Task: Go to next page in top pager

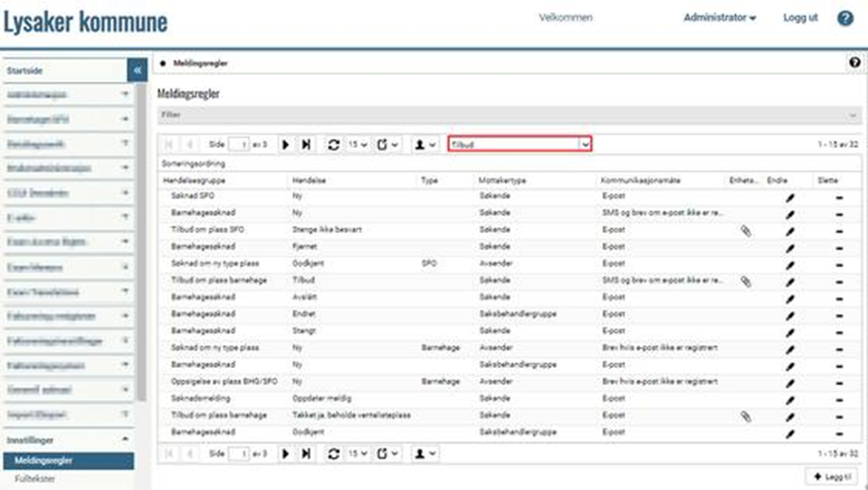Action: [286, 145]
